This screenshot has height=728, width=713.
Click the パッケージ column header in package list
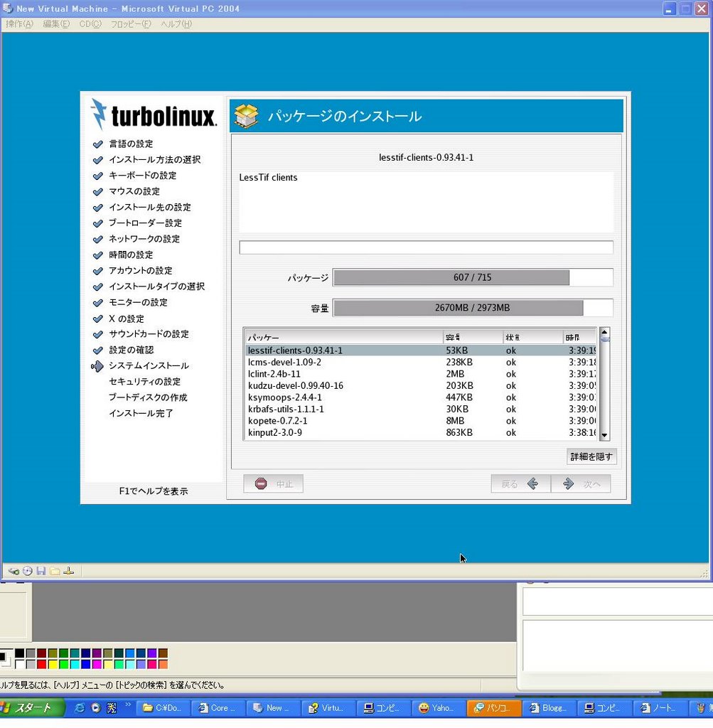point(343,337)
